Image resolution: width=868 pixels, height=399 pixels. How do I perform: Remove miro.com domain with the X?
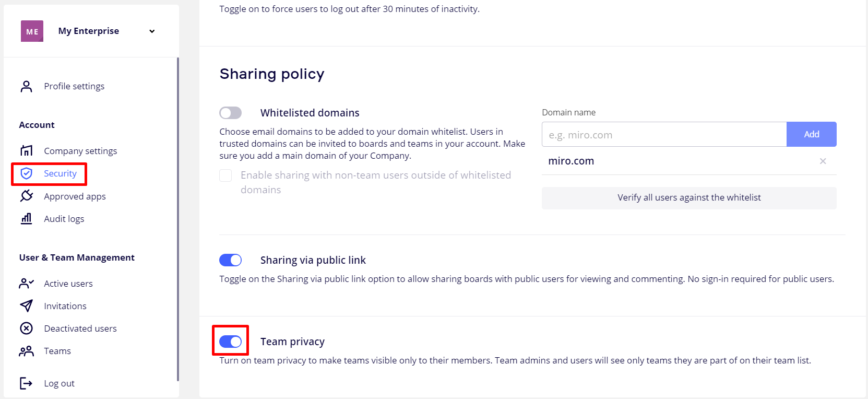pyautogui.click(x=823, y=161)
